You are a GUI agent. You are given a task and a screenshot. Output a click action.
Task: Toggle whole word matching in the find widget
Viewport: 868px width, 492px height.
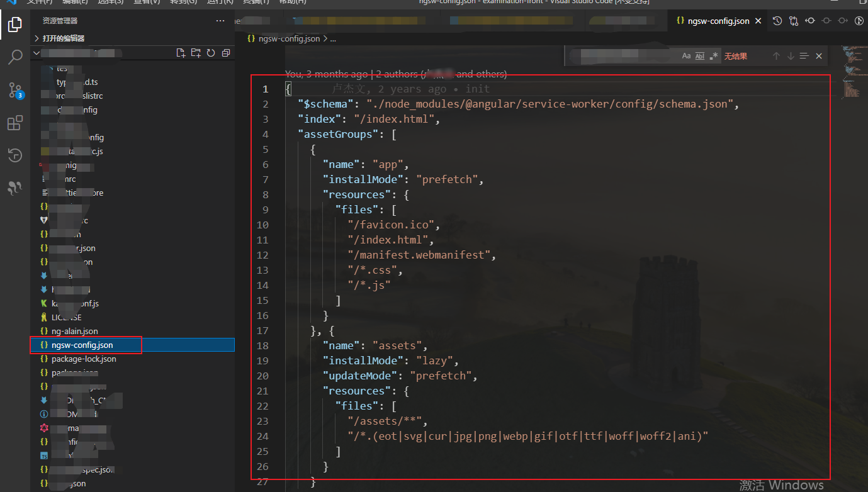pos(700,55)
